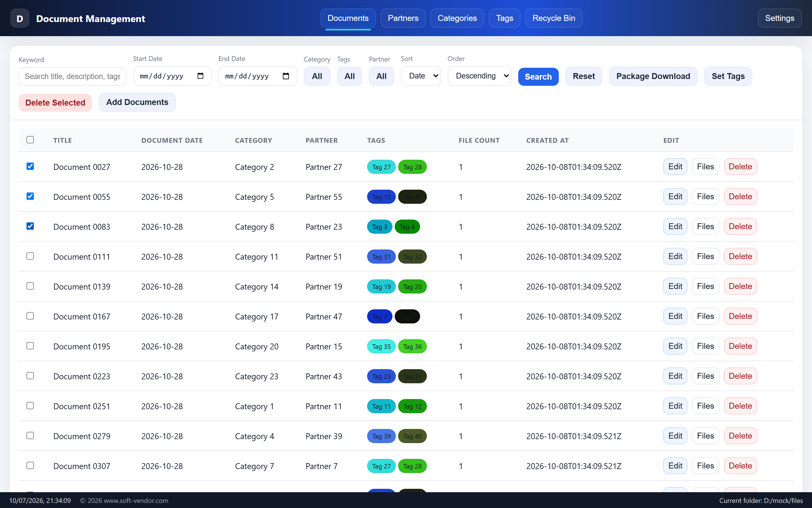Click the D logo icon
Image resolution: width=812 pixels, height=508 pixels.
pyautogui.click(x=20, y=18)
